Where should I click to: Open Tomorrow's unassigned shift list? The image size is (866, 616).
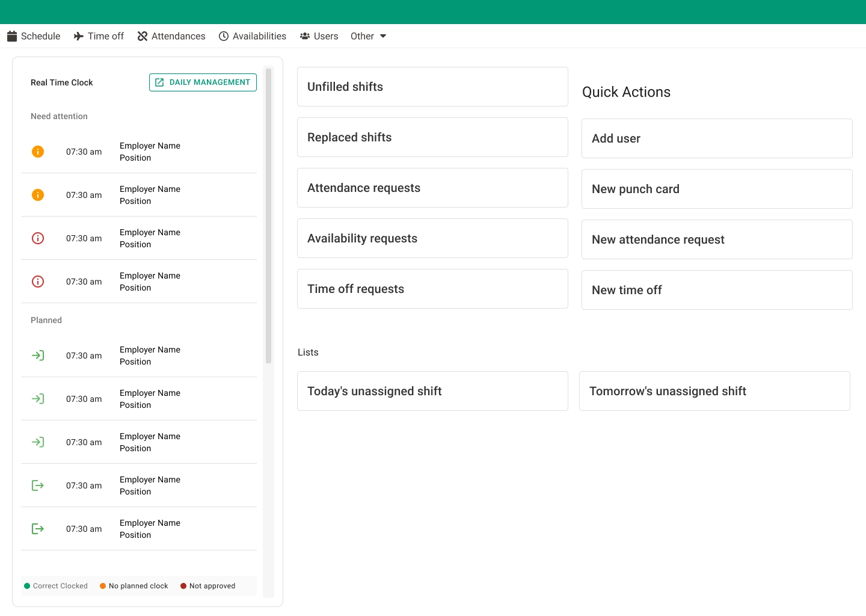(714, 391)
